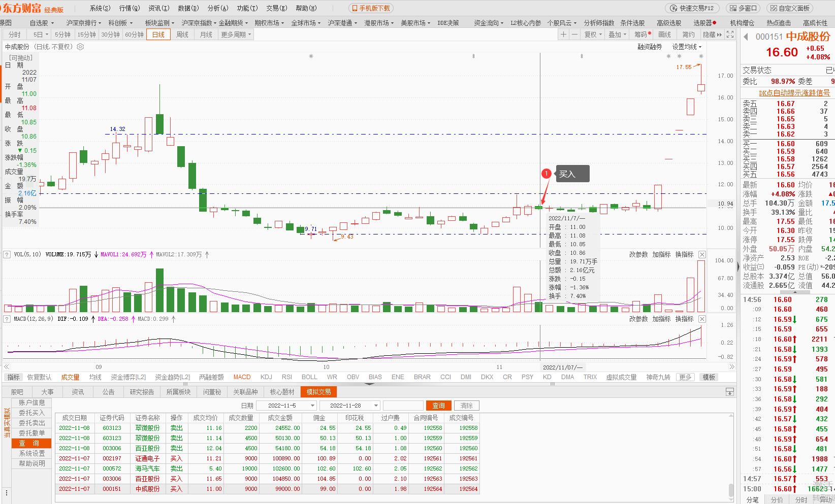The image size is (835, 504).
Task: Switch to 周线 weekly period tab
Action: pyautogui.click(x=182, y=35)
